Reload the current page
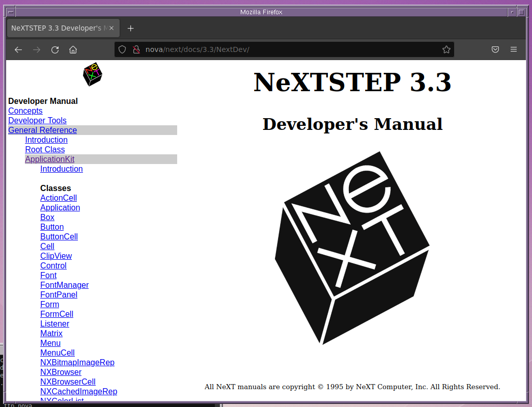Image resolution: width=532 pixels, height=407 pixels. (x=55, y=49)
